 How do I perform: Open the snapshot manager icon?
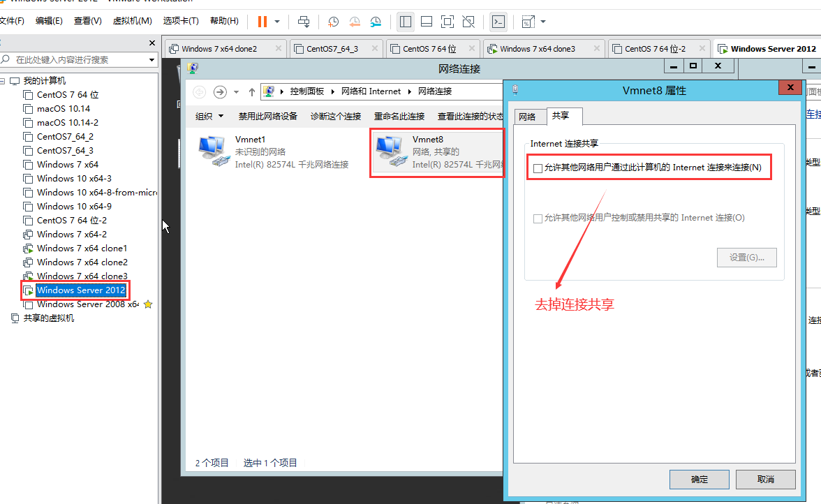click(x=376, y=22)
